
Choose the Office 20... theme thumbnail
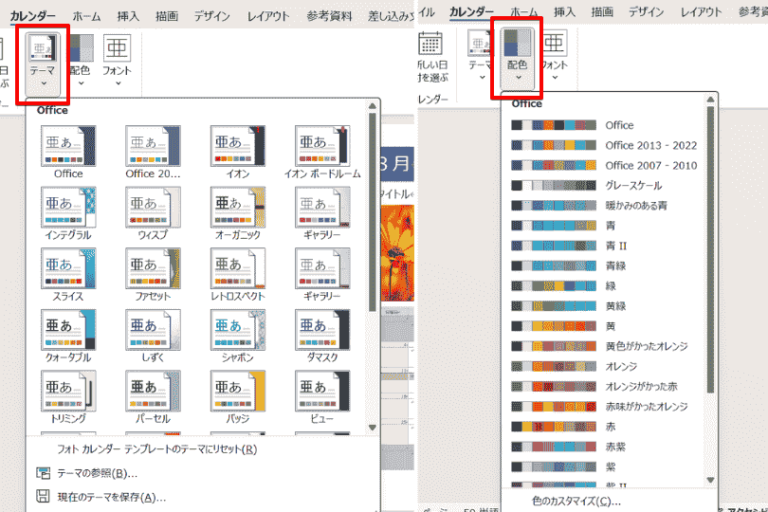153,146
